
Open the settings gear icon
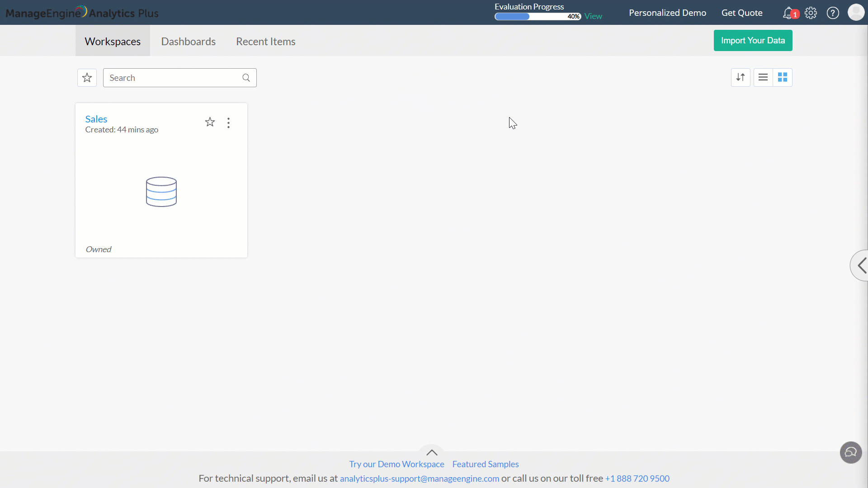[811, 13]
